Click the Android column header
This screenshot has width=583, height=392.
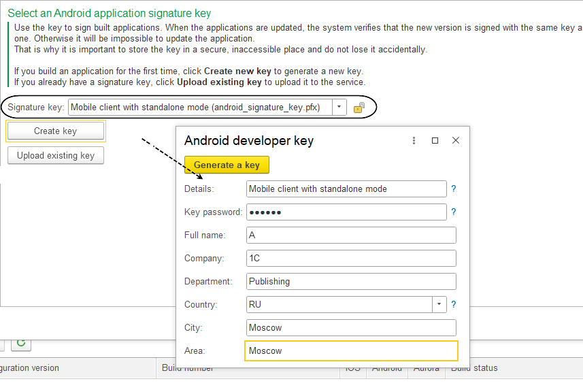(x=386, y=368)
